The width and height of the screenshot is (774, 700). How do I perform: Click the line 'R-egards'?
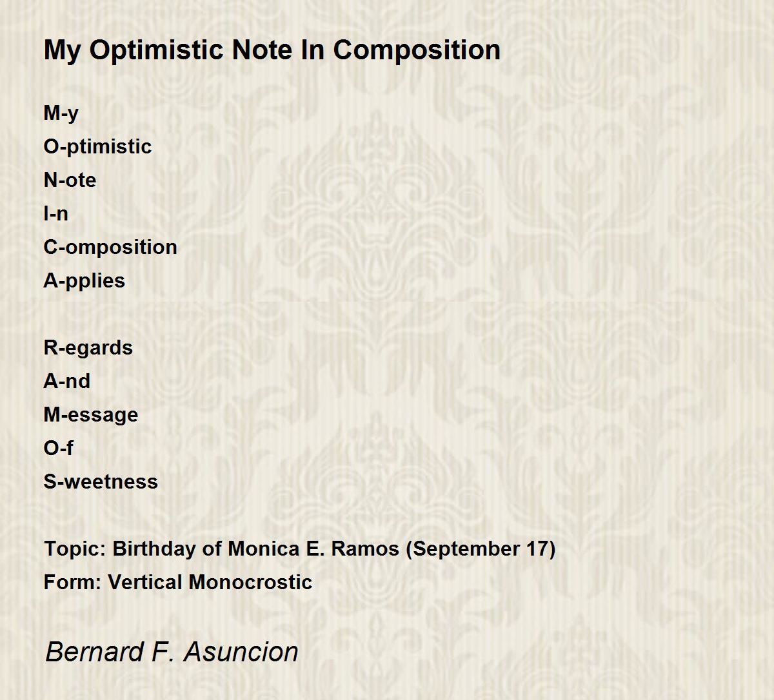click(x=88, y=348)
